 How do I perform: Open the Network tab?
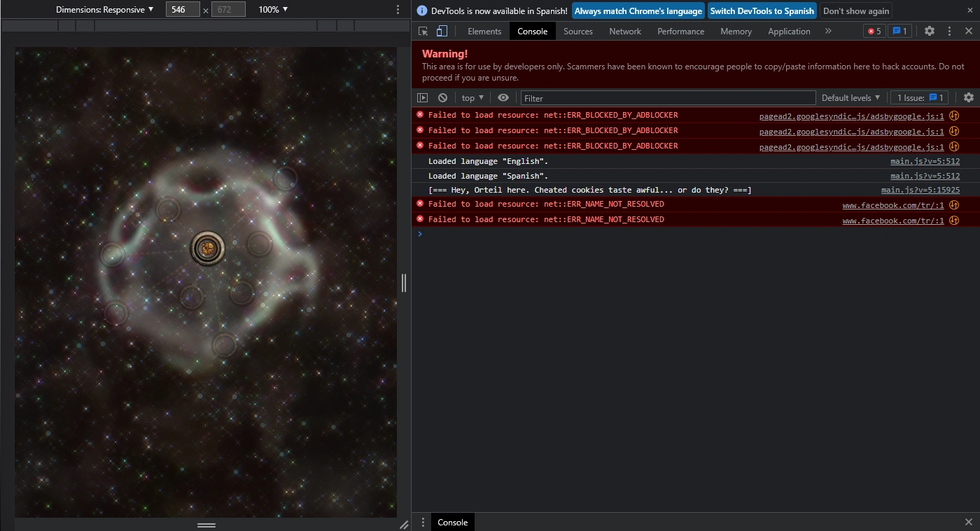coord(625,31)
